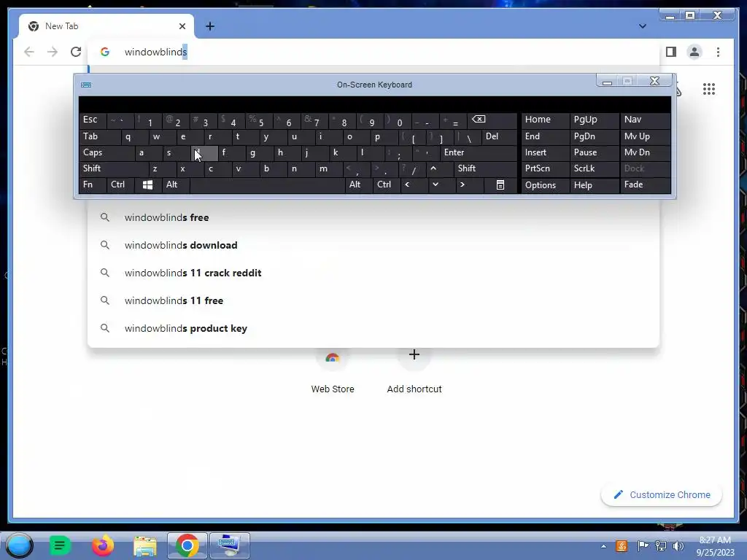
Task: Click the context menu key on the on-screen keyboard
Action: click(500, 184)
